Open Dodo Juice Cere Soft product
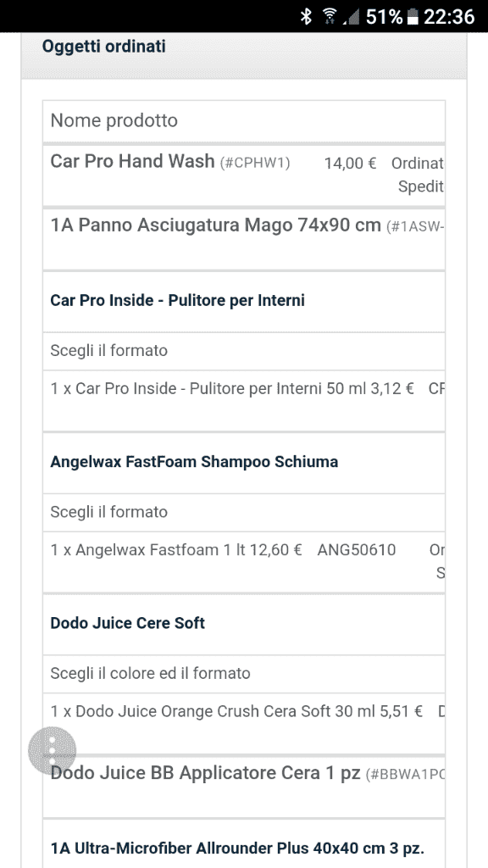The image size is (488, 868). coord(127,623)
